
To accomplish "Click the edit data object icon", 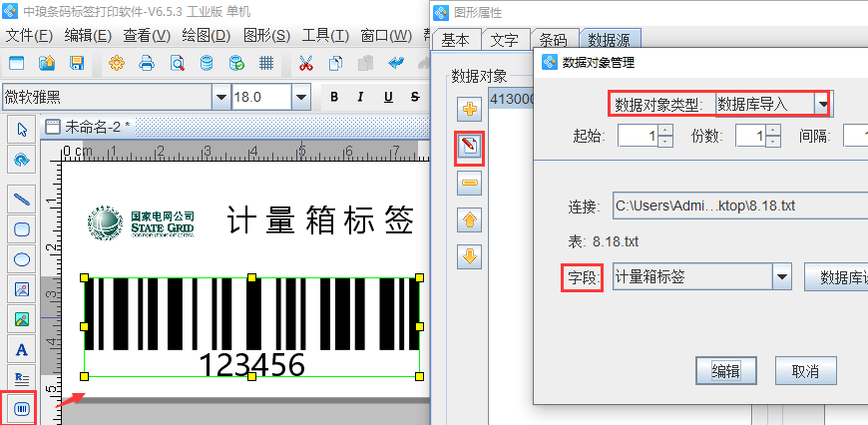I will tap(469, 148).
